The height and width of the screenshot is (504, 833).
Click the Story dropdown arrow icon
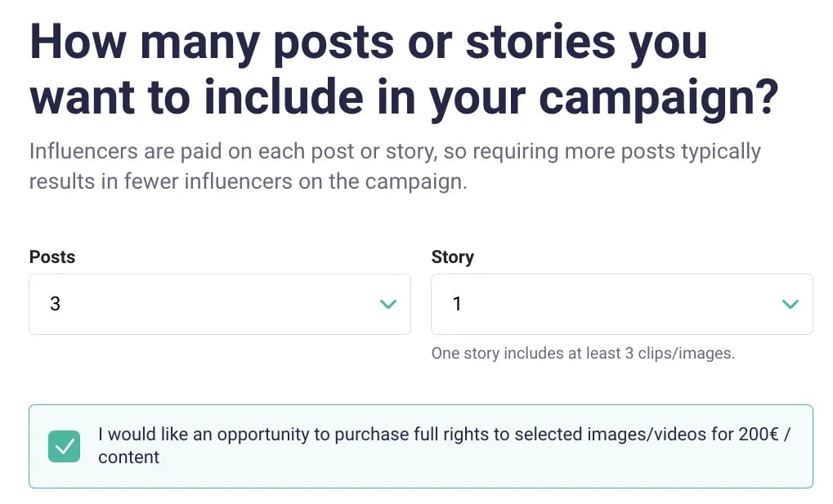point(790,304)
